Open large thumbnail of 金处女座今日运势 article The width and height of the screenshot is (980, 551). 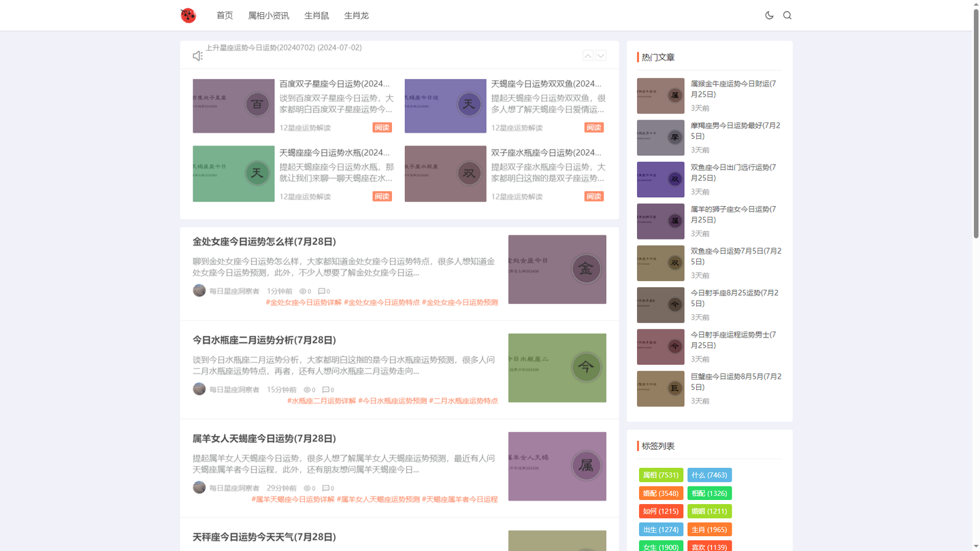[x=557, y=269]
